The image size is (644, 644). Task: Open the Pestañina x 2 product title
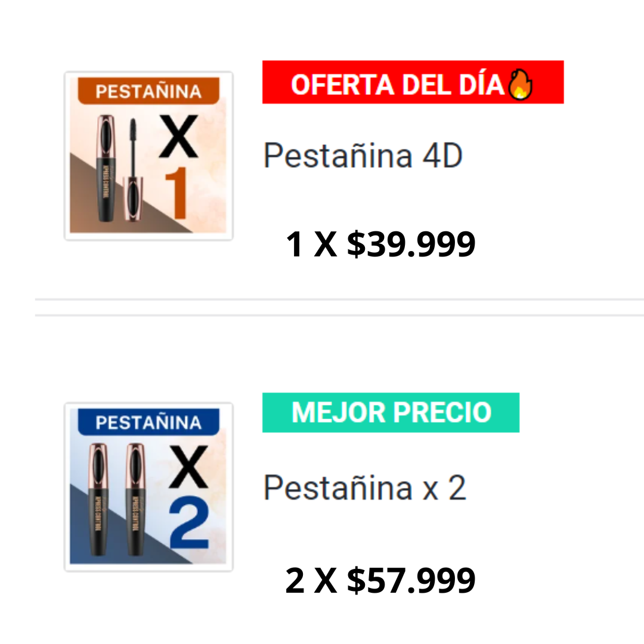364,488
